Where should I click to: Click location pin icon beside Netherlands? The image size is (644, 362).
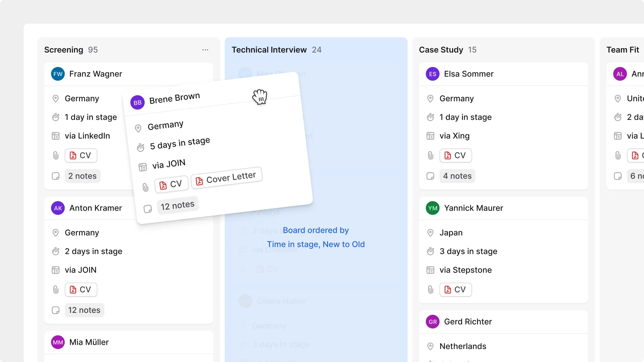click(x=430, y=346)
